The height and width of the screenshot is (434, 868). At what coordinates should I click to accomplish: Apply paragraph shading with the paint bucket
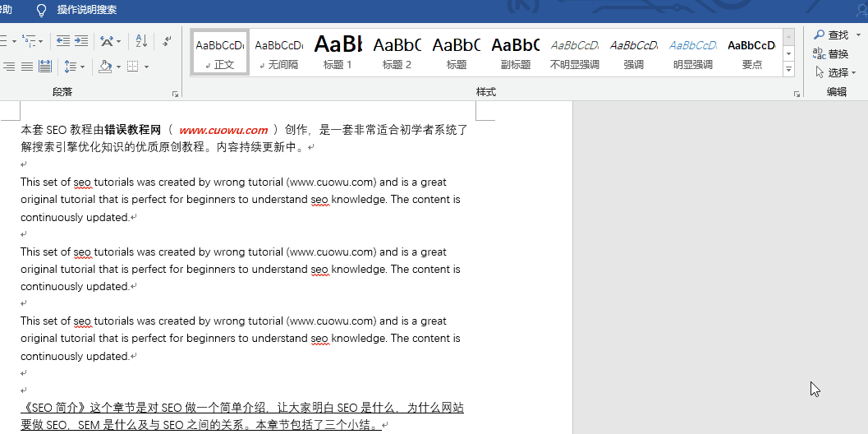(x=106, y=67)
